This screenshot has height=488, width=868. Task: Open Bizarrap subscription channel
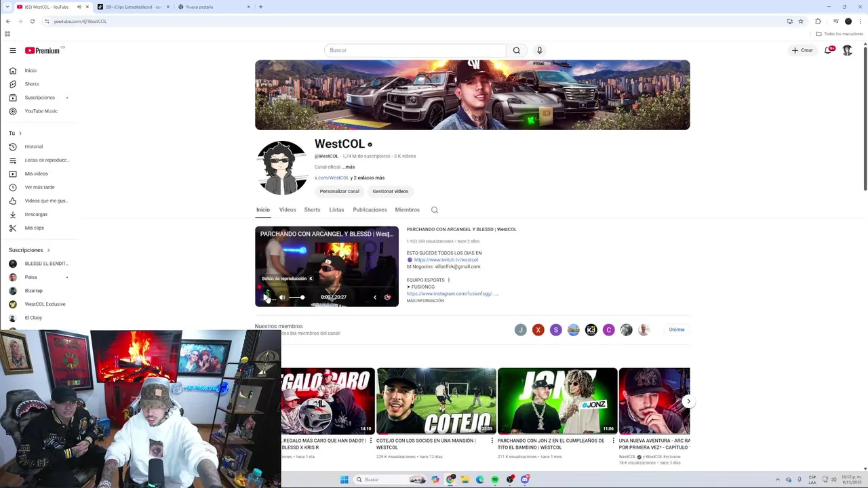click(x=33, y=291)
